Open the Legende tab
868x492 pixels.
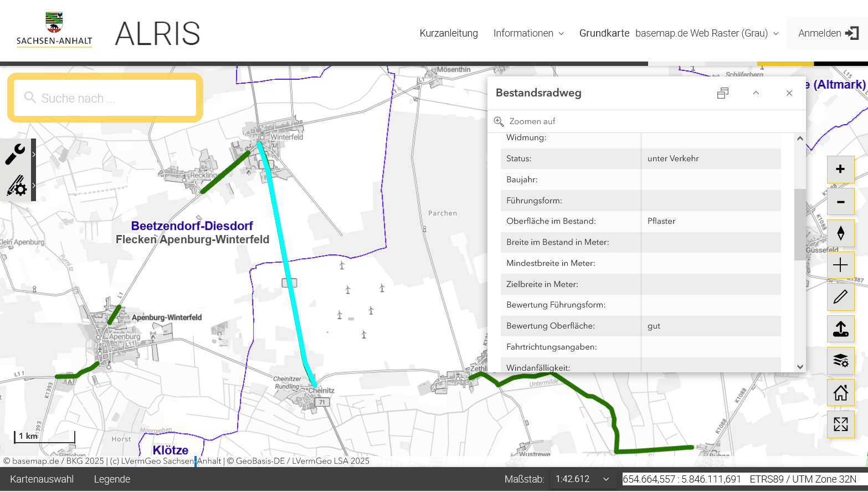click(x=112, y=479)
